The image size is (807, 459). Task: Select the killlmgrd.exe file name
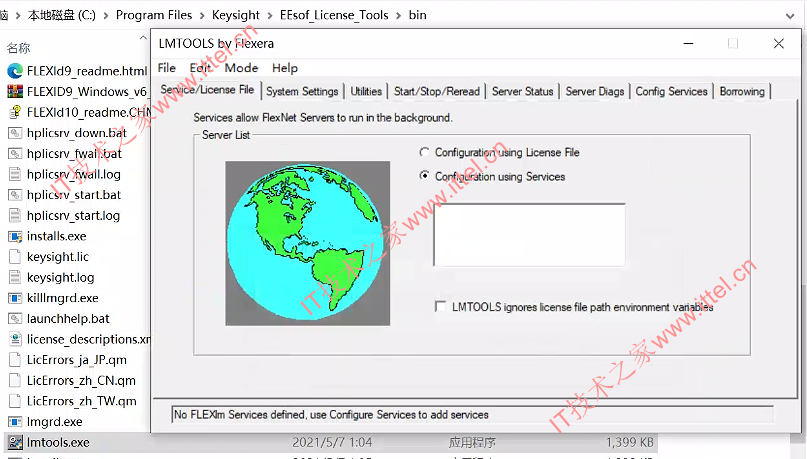(62, 298)
